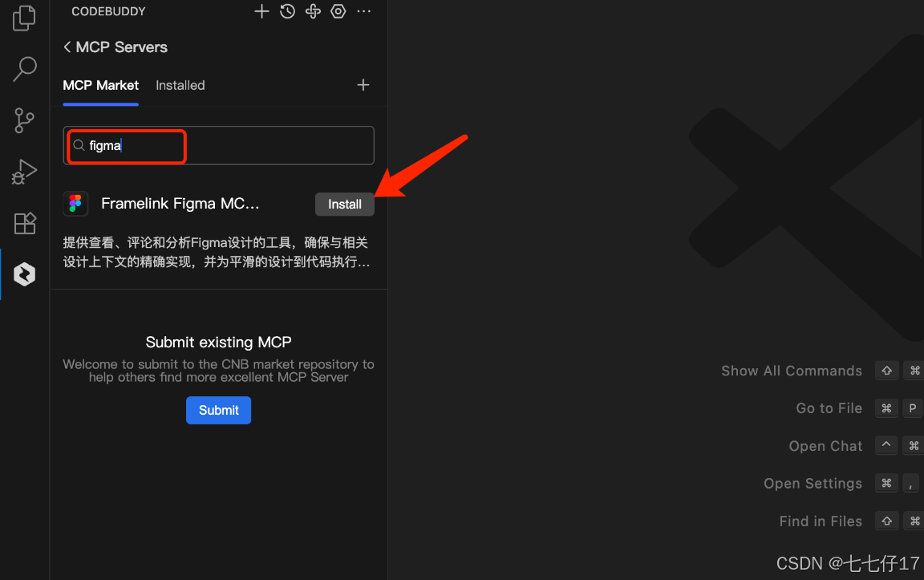Click the MCP integrations icon in CodeBuddy header
Viewport: 924px width, 580px height.
click(x=313, y=11)
